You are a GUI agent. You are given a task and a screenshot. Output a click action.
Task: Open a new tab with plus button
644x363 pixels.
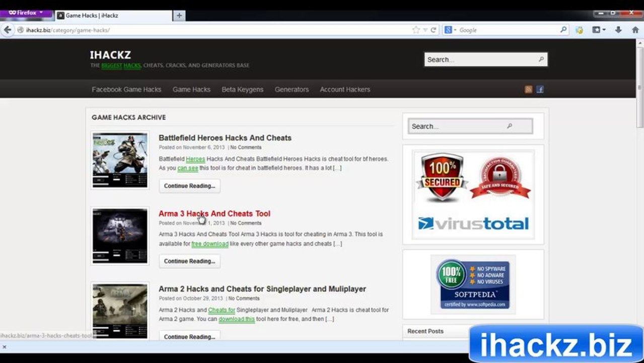tap(179, 16)
